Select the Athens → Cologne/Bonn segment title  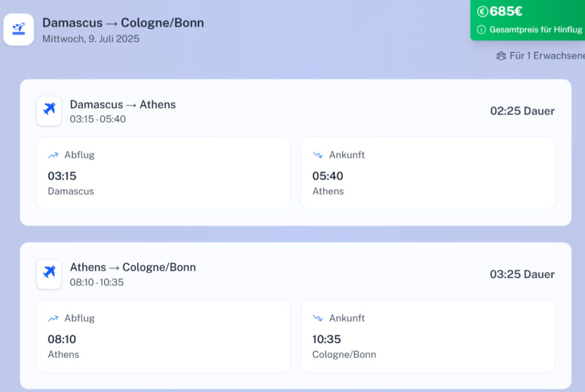[x=133, y=267]
